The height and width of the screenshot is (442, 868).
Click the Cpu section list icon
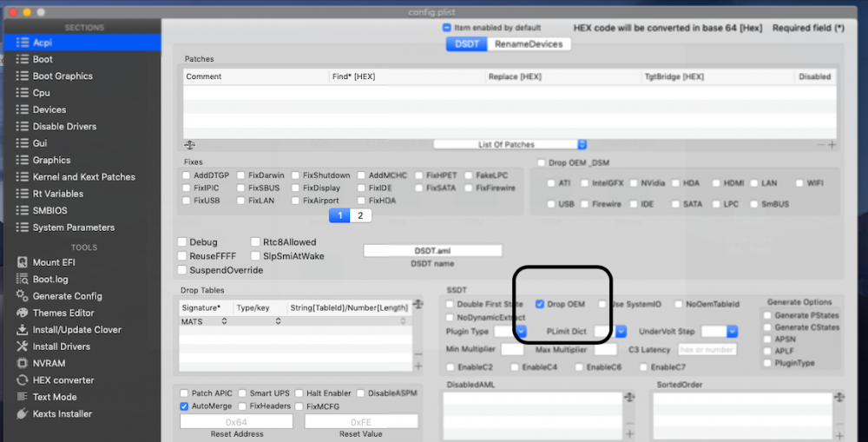[x=23, y=93]
